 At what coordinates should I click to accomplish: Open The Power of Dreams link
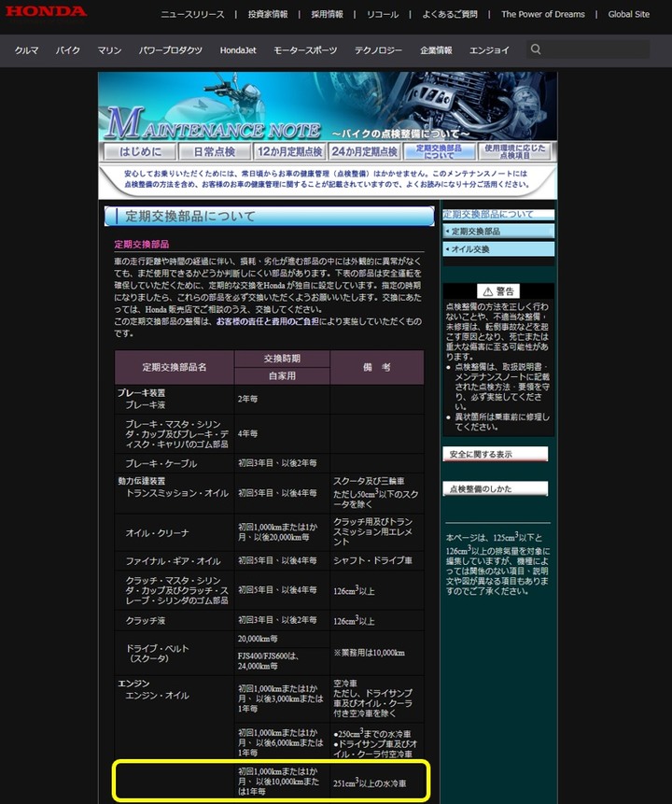[x=543, y=14]
